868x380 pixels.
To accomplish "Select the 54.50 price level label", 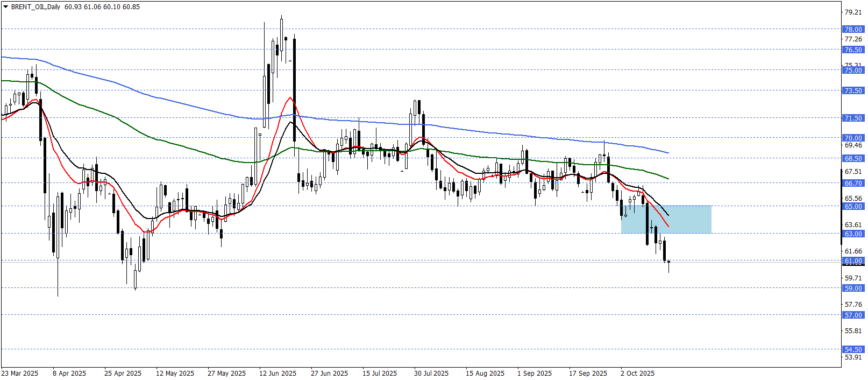I will point(853,350).
